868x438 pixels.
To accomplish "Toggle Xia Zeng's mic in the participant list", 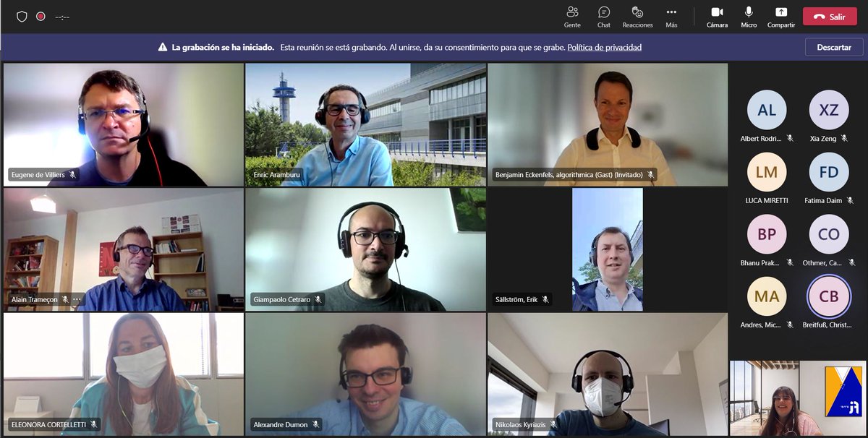I will point(844,137).
